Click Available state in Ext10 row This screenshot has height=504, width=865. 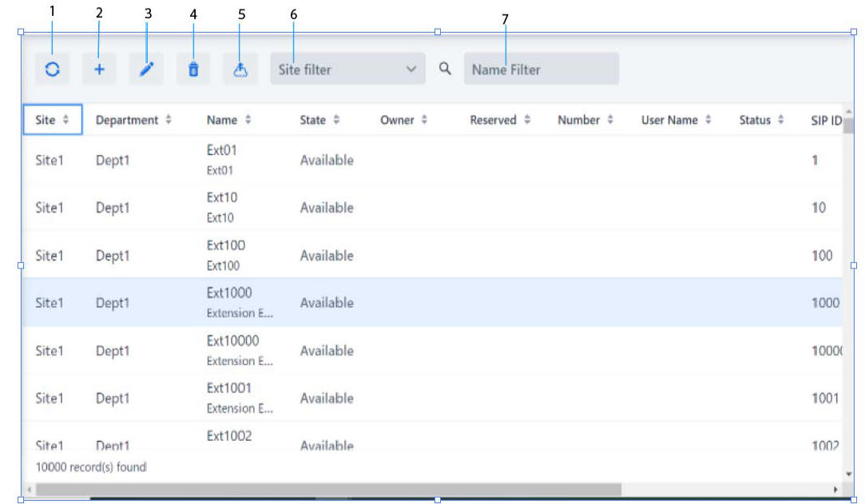327,208
